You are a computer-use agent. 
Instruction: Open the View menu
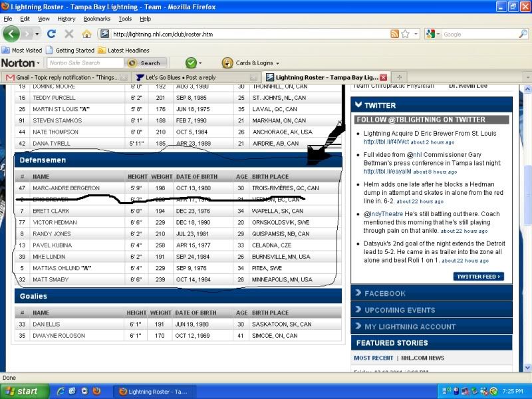tap(44, 19)
